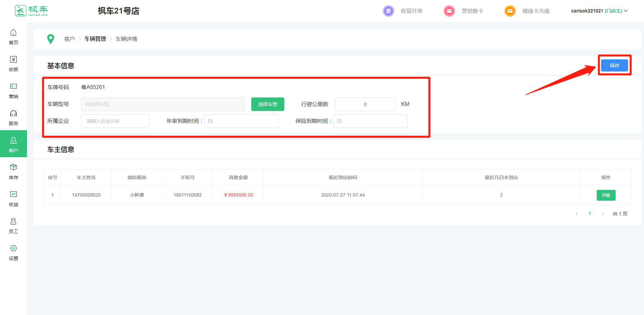Screen dimensions: 644x315
Task: Click phone number 18811100082 cell
Action: tap(188, 195)
